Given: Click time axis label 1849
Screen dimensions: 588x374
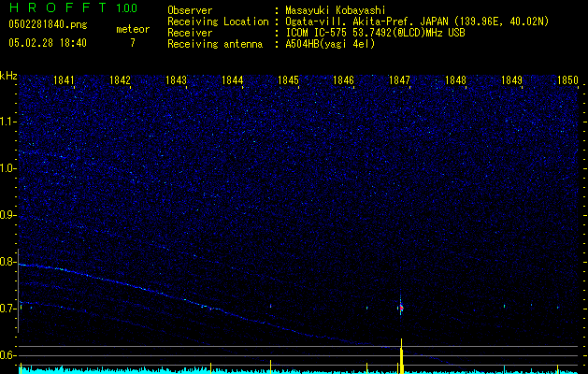Looking at the screenshot, I should pos(511,80).
